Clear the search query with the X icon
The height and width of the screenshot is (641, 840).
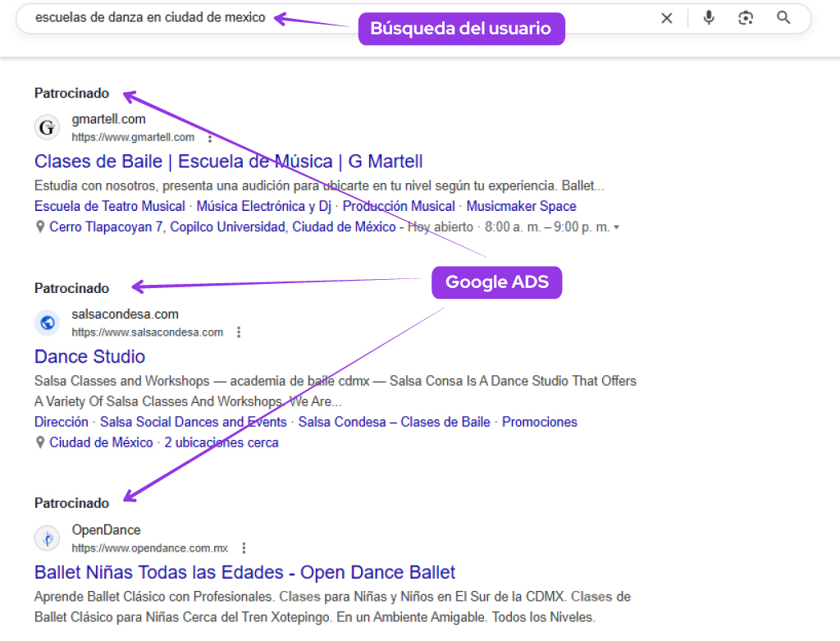(667, 17)
